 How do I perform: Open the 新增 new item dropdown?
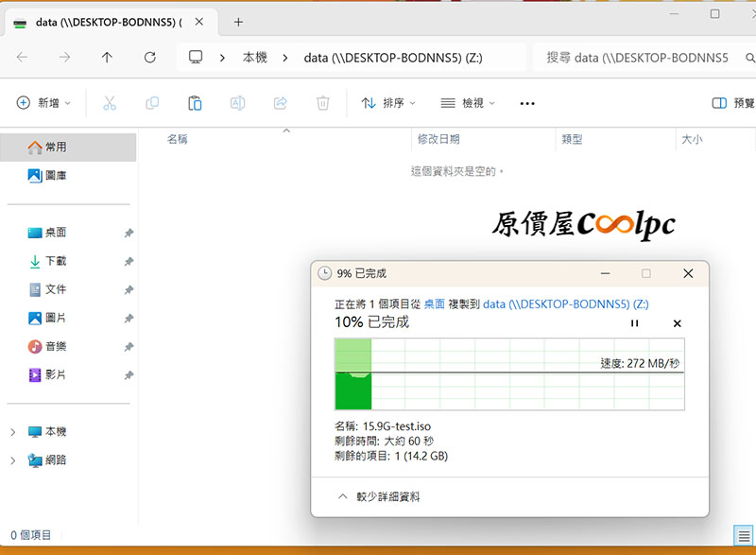pyautogui.click(x=43, y=103)
